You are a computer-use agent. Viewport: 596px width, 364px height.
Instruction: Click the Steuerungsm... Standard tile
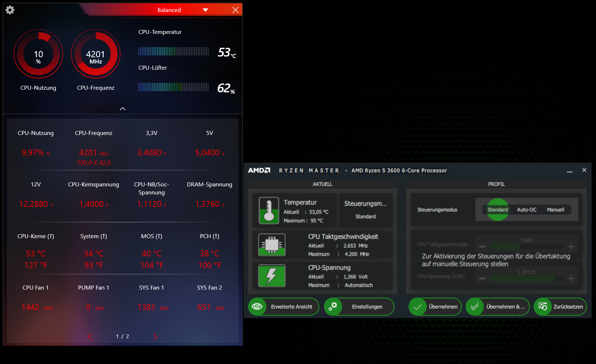pyautogui.click(x=366, y=210)
